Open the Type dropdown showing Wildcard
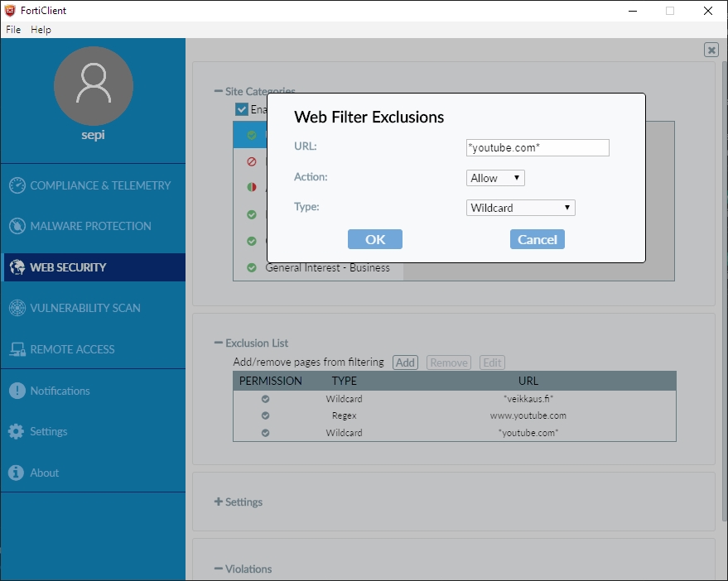 click(520, 208)
